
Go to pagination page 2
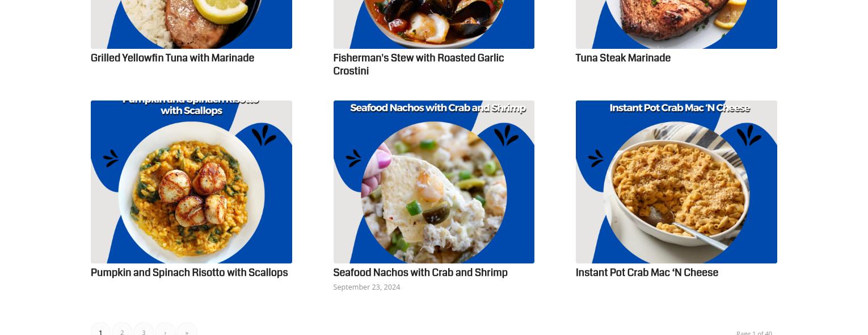click(x=122, y=329)
